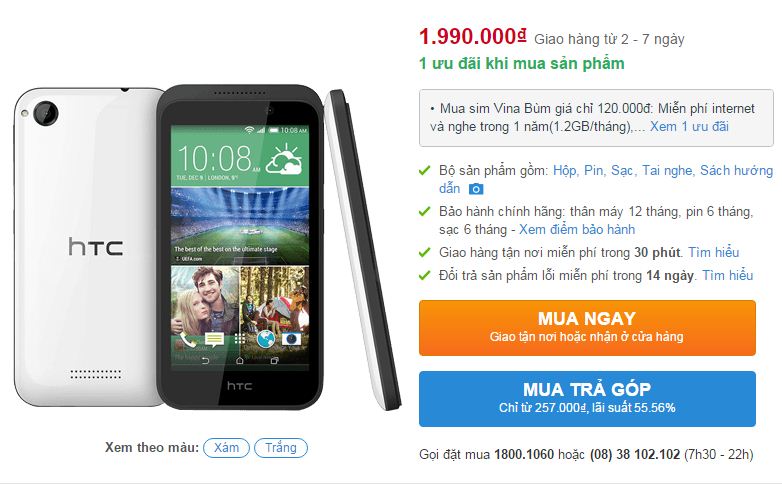Click the '1 ưu đãi khi mua sản phẩm' heading
The image size is (782, 484).
(522, 63)
